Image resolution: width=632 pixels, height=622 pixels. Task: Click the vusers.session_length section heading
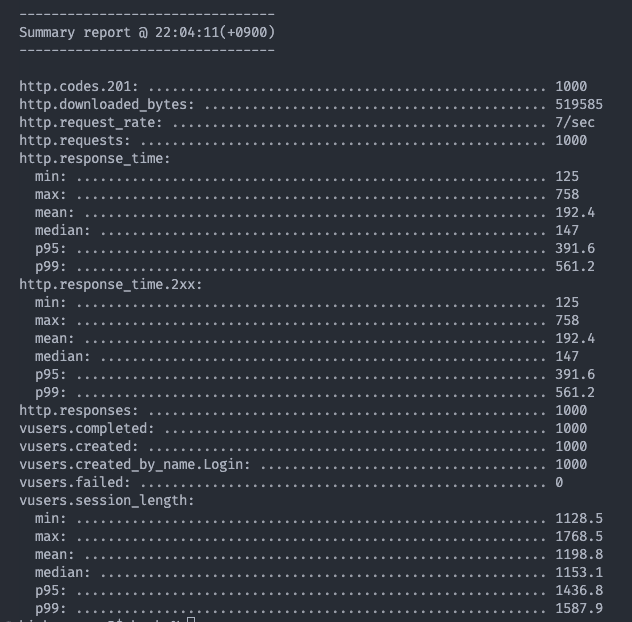(x=106, y=500)
